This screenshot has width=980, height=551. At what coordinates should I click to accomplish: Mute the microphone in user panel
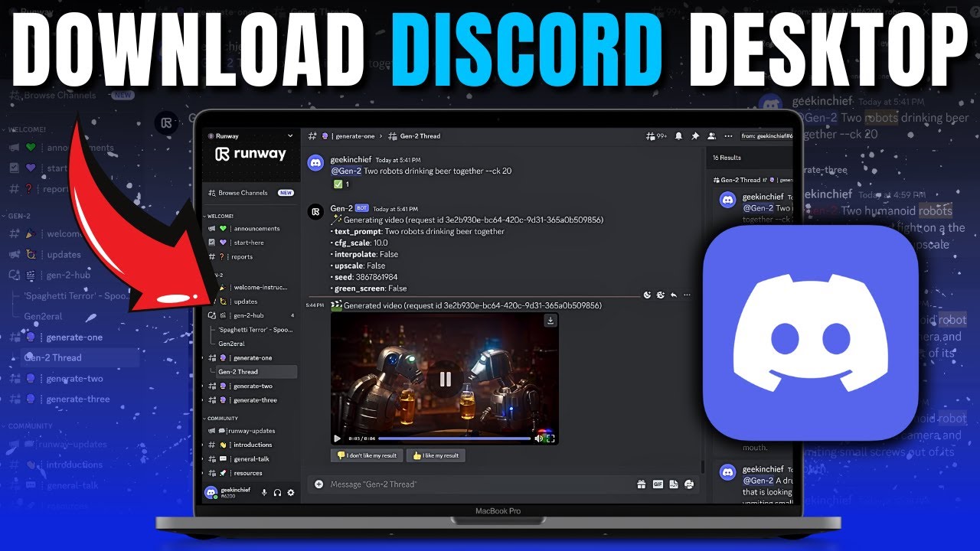pos(264,493)
